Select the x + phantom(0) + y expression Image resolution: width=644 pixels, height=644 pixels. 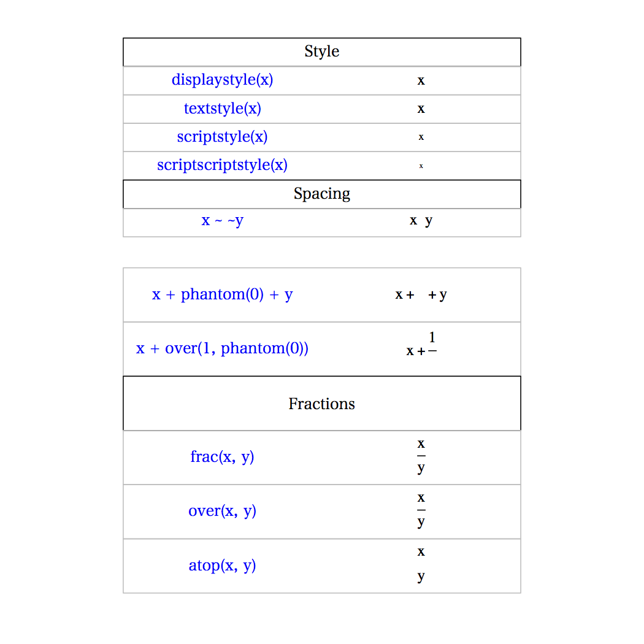pos(222,294)
